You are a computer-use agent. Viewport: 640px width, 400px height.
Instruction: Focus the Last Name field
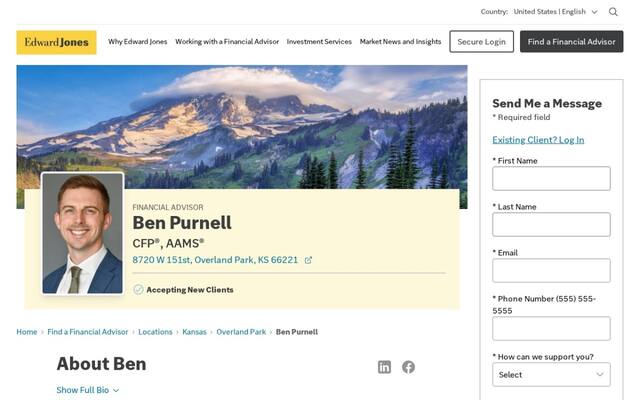pyautogui.click(x=551, y=224)
